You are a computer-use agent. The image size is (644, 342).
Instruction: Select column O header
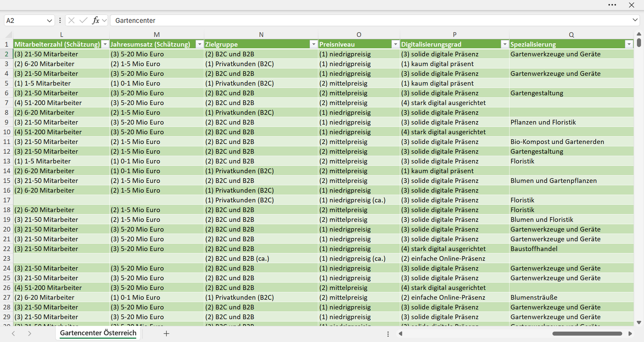(x=359, y=35)
